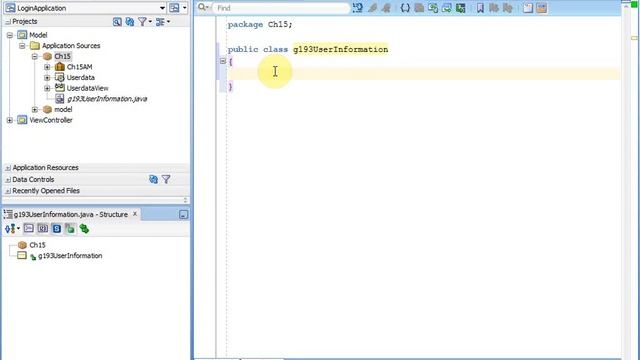
Task: Expand the ViewController project
Action: tap(10, 120)
